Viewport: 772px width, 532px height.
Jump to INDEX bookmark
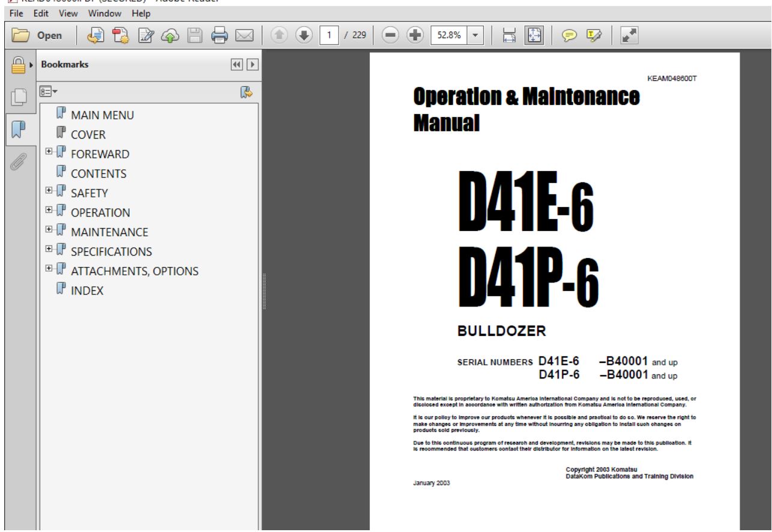click(87, 290)
